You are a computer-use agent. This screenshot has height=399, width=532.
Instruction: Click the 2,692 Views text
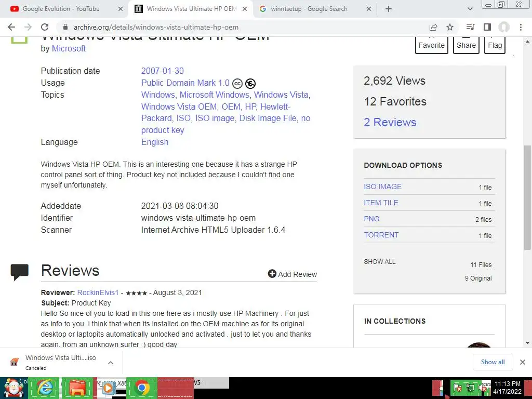pos(394,81)
